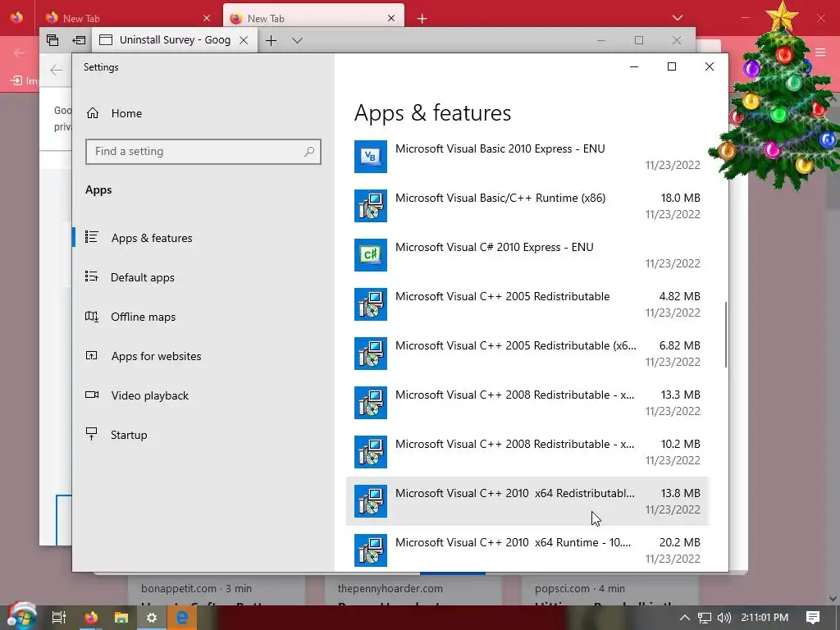The width and height of the screenshot is (840, 630).
Task: Open the Action Center notifications
Action: point(813,618)
